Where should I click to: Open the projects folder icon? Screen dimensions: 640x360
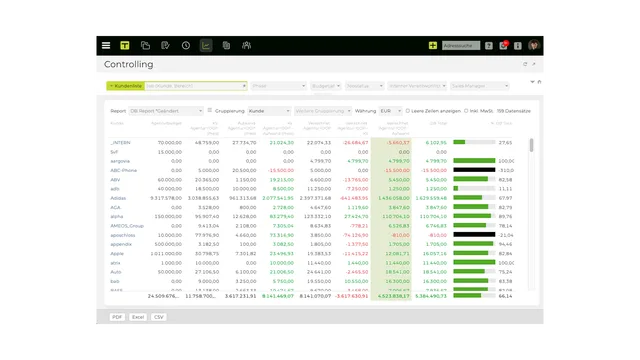pyautogui.click(x=145, y=46)
